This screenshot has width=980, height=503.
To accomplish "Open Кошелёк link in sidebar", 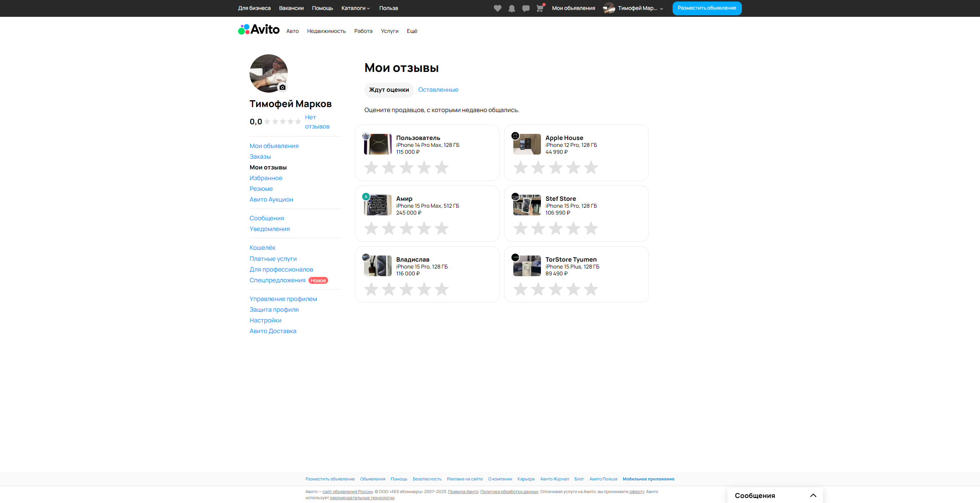I will point(262,247).
